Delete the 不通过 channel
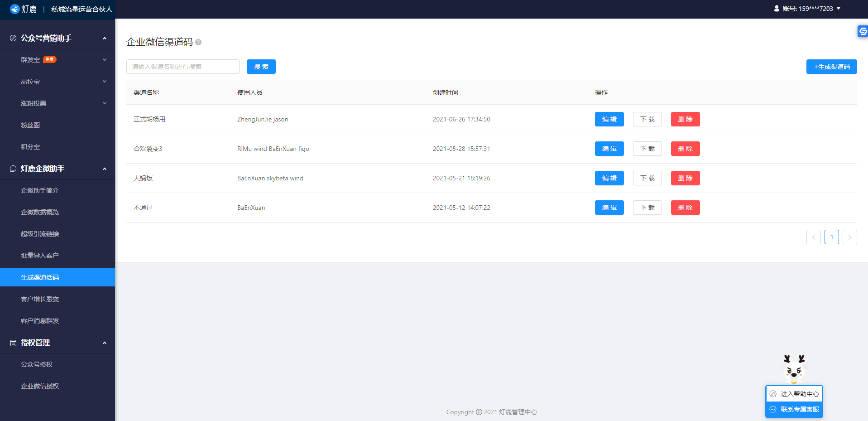This screenshot has width=868, height=421. [x=686, y=208]
